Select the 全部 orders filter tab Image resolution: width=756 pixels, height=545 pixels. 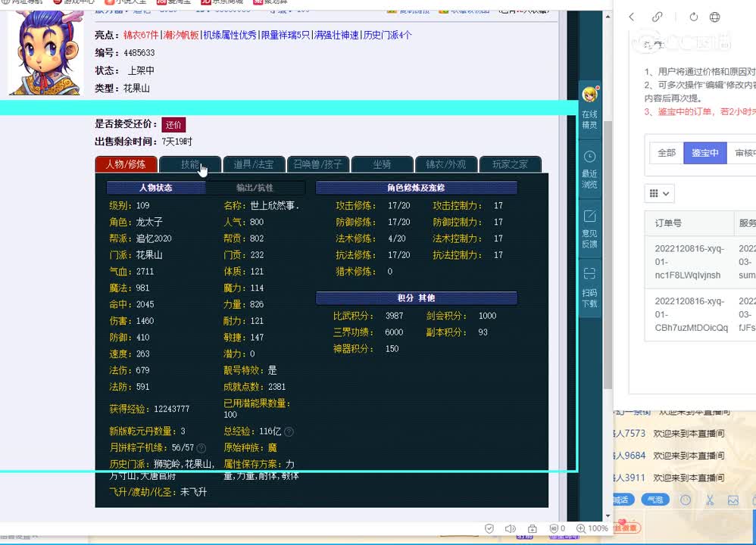click(x=667, y=153)
